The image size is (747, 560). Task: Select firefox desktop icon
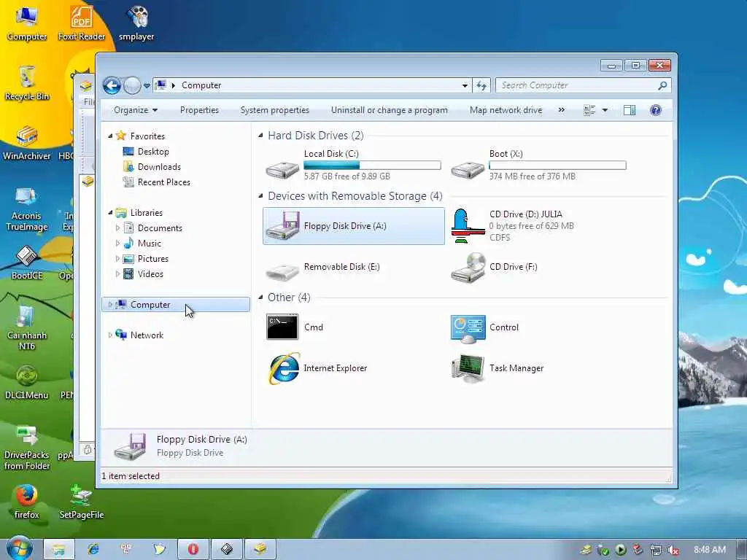point(26,501)
